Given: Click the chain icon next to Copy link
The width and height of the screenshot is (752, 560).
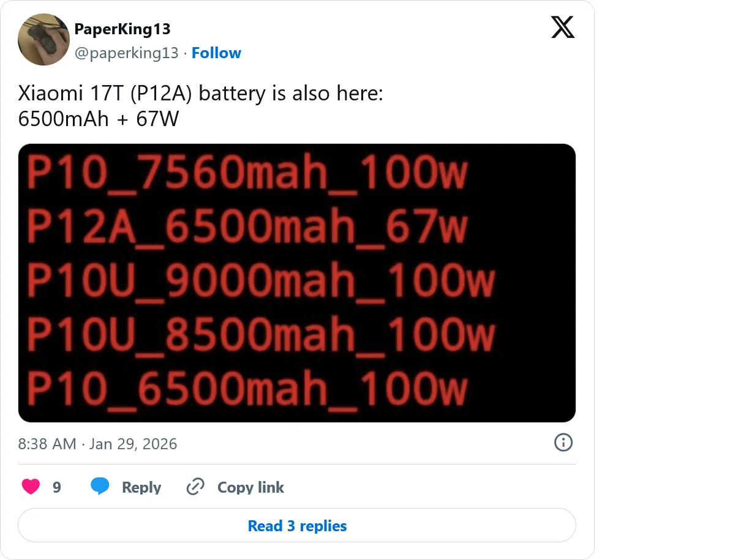Looking at the screenshot, I should [195, 487].
